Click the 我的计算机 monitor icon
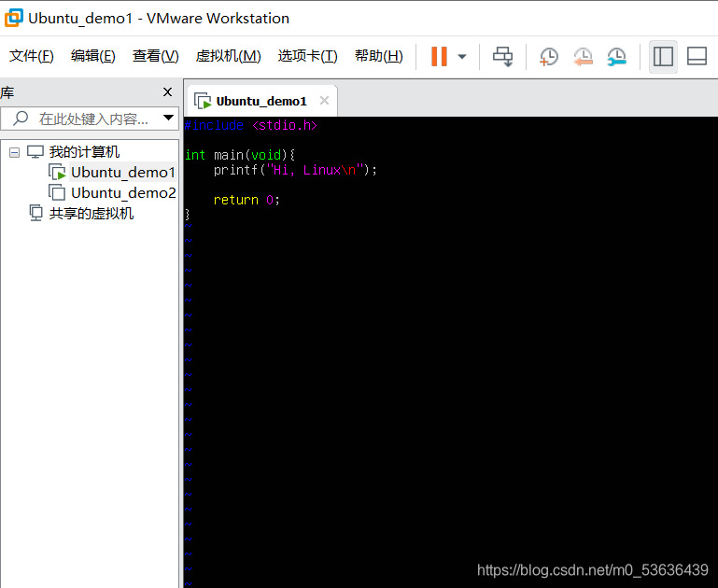The width and height of the screenshot is (718, 588). [x=35, y=151]
